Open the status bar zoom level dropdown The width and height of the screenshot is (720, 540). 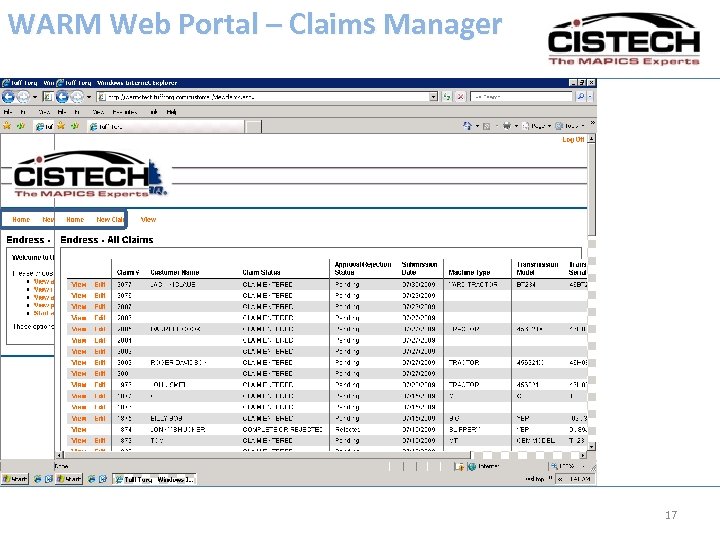[x=584, y=467]
